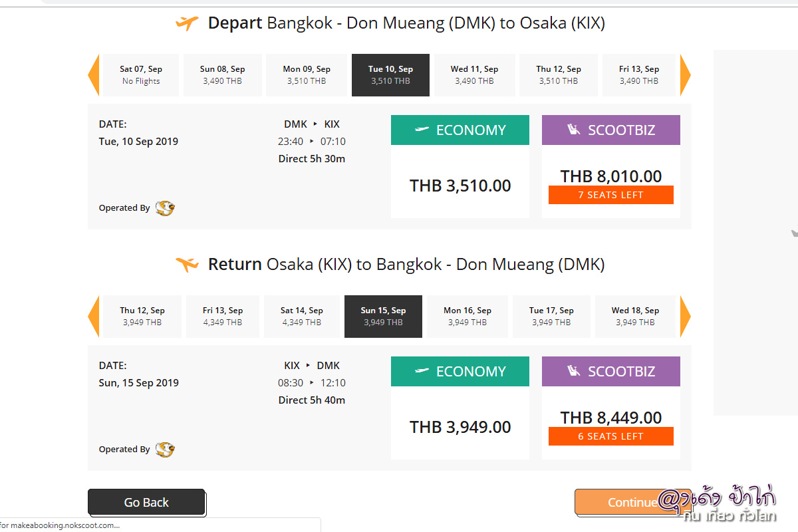798x532 pixels.
Task: Show later departure dates with right arrow
Action: click(685, 75)
